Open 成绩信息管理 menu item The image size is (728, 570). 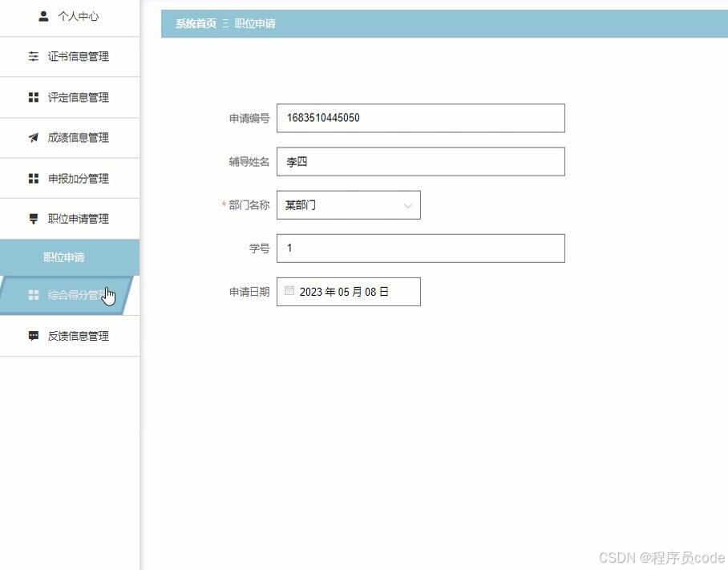pos(70,137)
